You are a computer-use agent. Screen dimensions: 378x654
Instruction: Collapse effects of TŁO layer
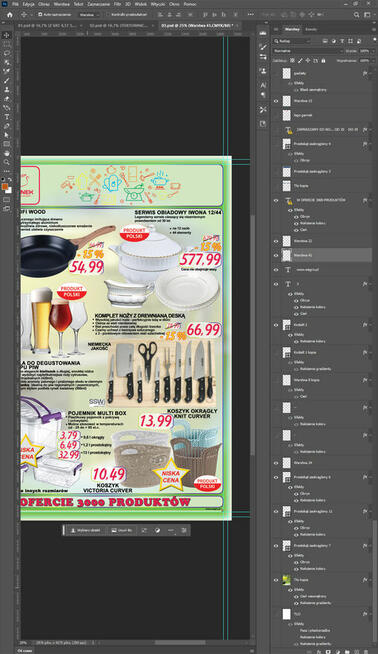pyautogui.click(x=371, y=614)
